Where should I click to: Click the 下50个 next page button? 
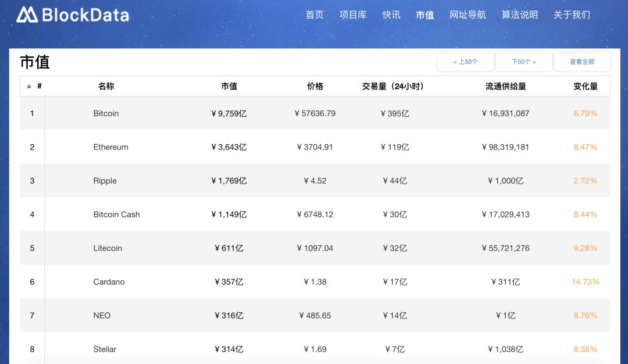pyautogui.click(x=523, y=62)
